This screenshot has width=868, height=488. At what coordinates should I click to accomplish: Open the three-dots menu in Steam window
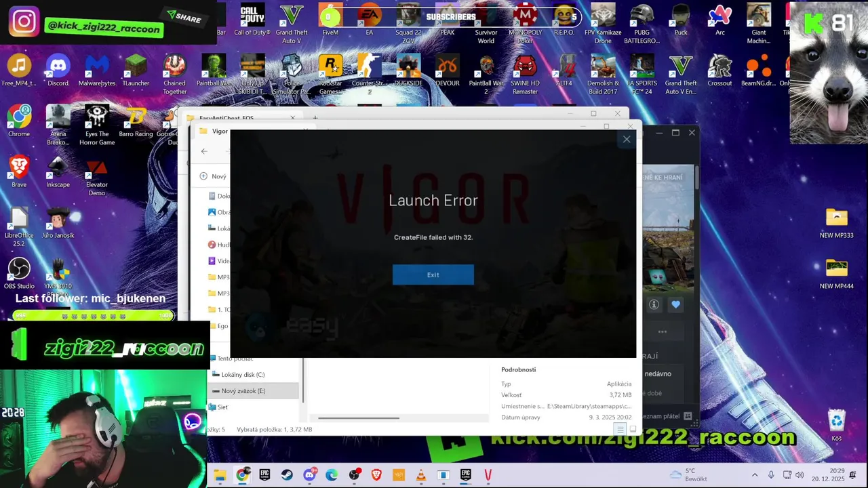663,331
